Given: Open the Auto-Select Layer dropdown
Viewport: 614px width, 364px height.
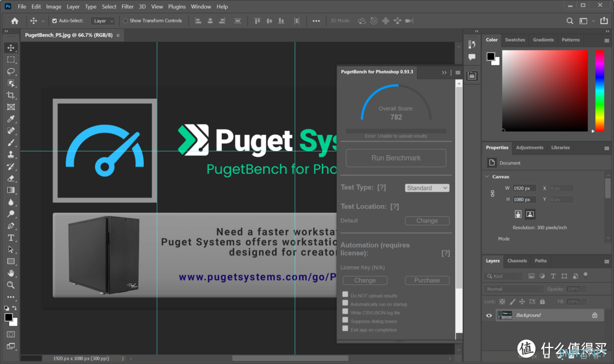Looking at the screenshot, I should [103, 20].
